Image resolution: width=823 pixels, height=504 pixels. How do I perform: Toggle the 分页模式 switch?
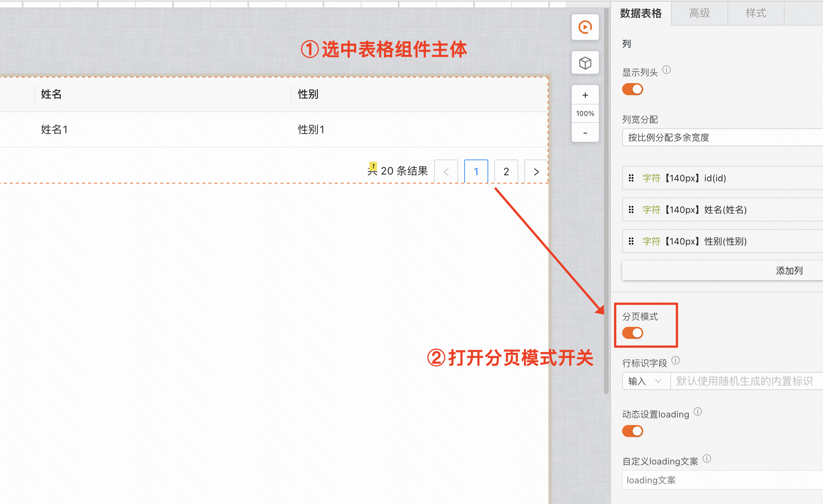click(633, 333)
